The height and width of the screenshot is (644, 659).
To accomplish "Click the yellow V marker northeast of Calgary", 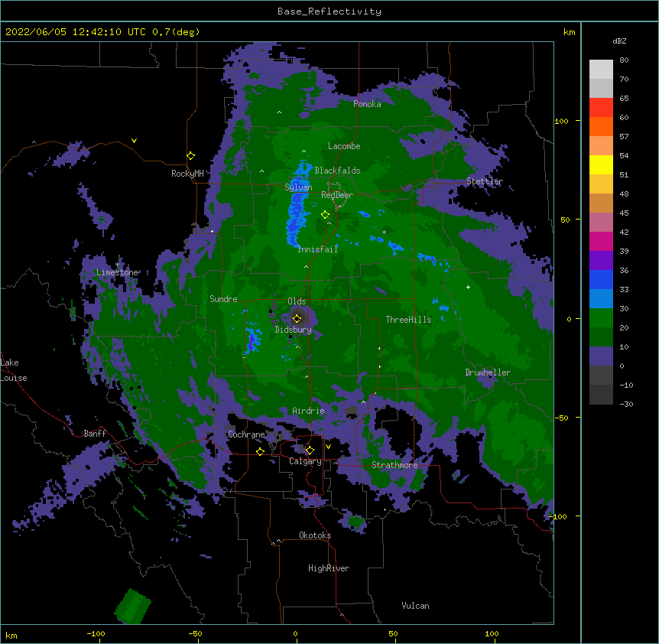I will coord(328,447).
